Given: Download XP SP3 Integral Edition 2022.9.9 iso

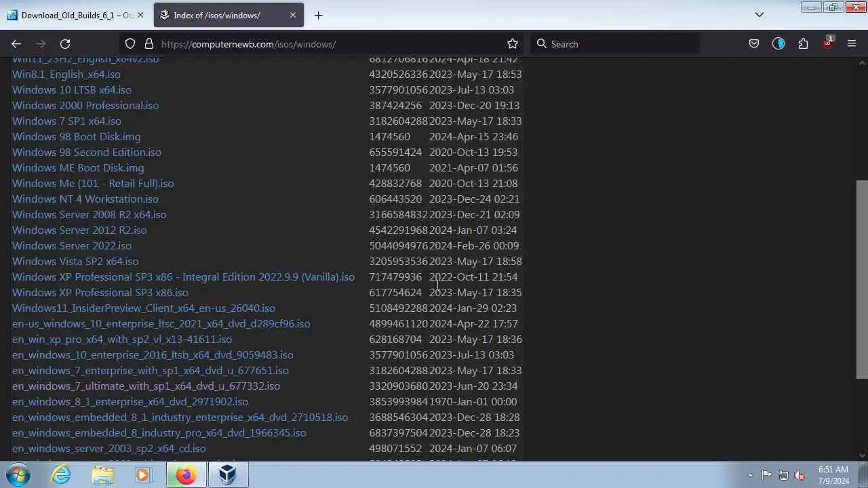Looking at the screenshot, I should pyautogui.click(x=183, y=277).
